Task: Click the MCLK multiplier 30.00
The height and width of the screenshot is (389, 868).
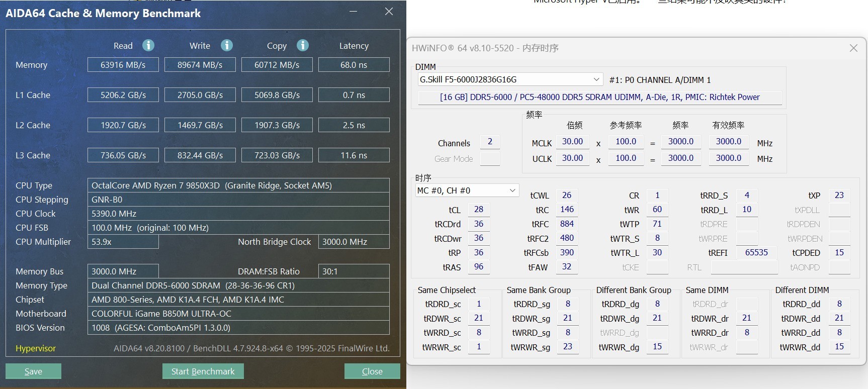Action: pyautogui.click(x=572, y=142)
